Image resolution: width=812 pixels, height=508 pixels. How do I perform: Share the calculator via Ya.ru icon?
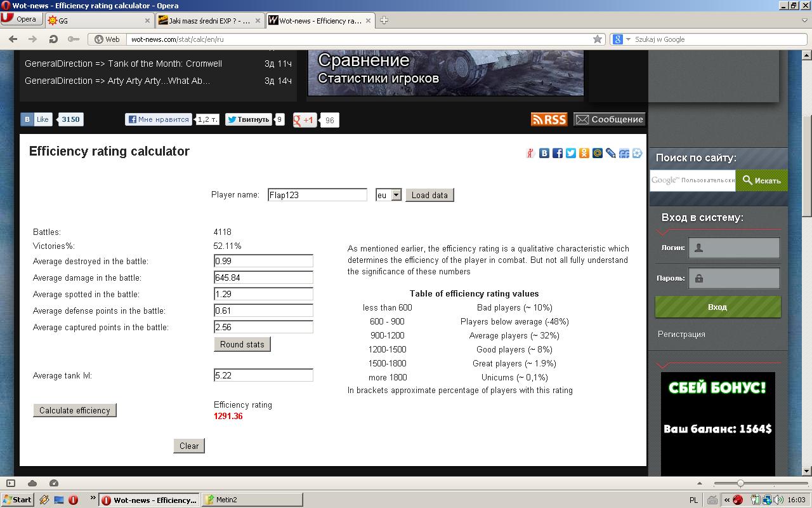[530, 153]
